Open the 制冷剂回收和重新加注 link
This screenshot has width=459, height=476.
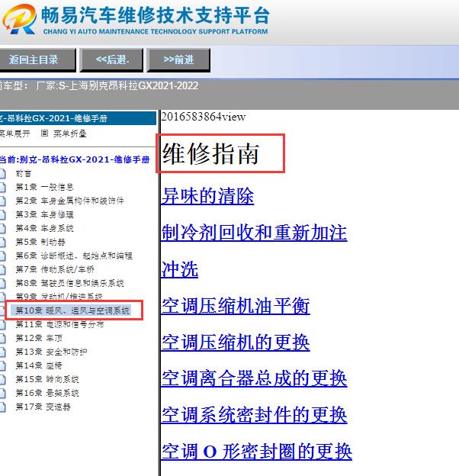[x=254, y=233]
